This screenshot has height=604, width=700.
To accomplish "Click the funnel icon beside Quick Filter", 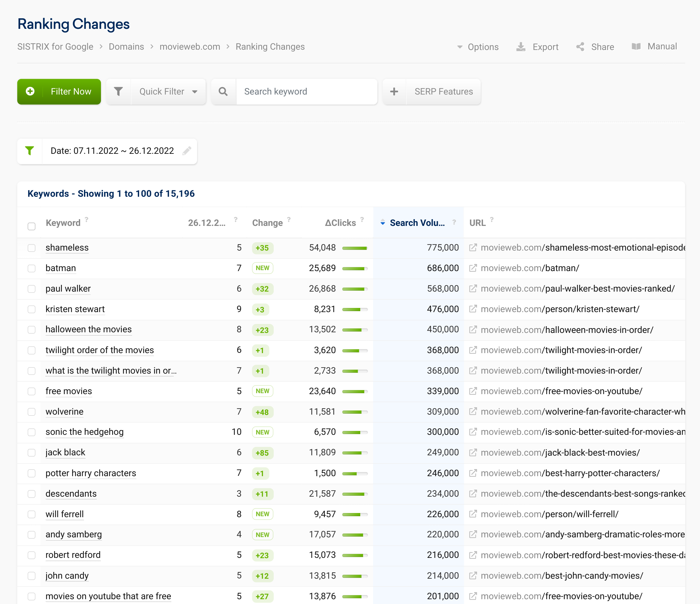I will [118, 91].
